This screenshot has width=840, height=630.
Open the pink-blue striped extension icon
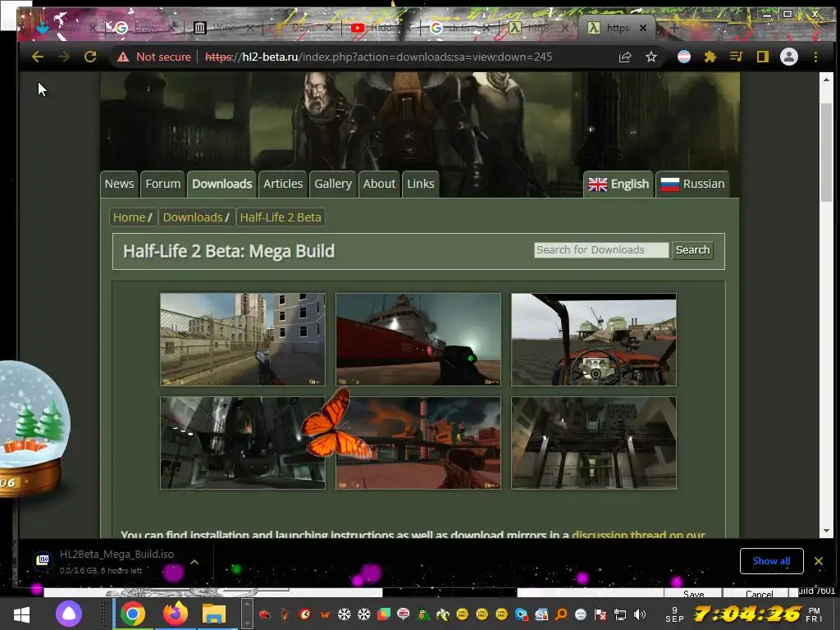coord(684,57)
